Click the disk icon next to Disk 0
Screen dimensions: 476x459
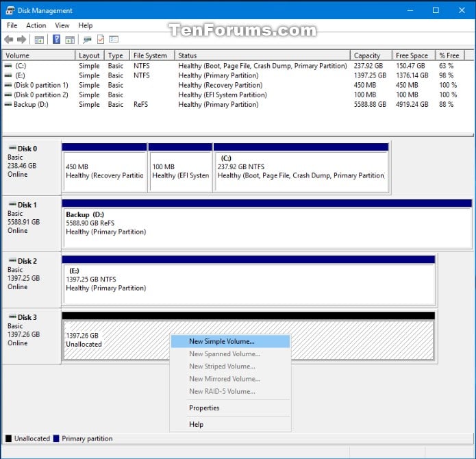pyautogui.click(x=12, y=148)
